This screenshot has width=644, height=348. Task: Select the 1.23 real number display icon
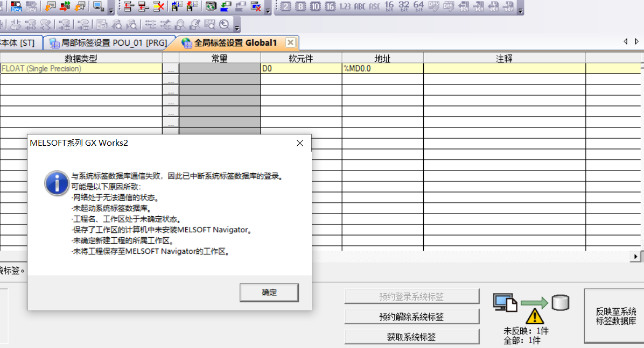[345, 6]
